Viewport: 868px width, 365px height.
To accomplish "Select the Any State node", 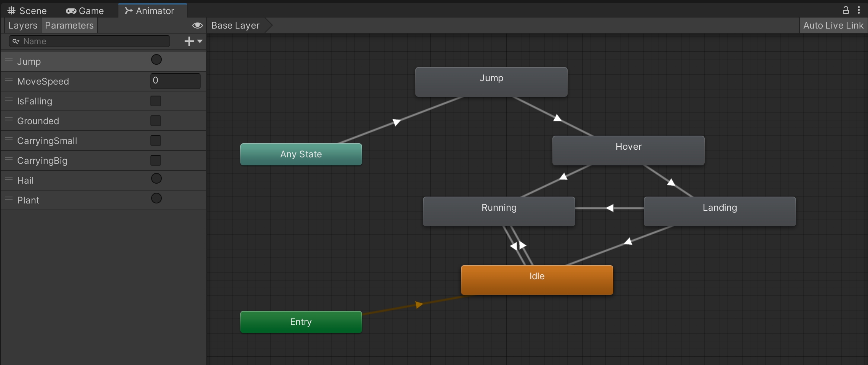I will 301,154.
